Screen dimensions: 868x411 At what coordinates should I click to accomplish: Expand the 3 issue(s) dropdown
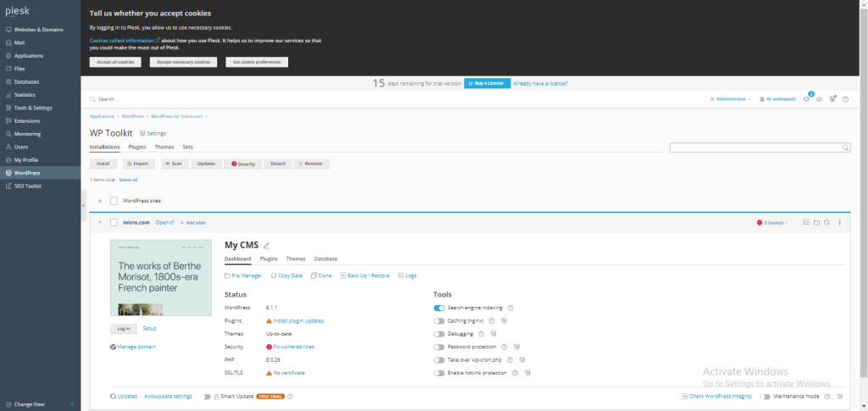(x=772, y=222)
